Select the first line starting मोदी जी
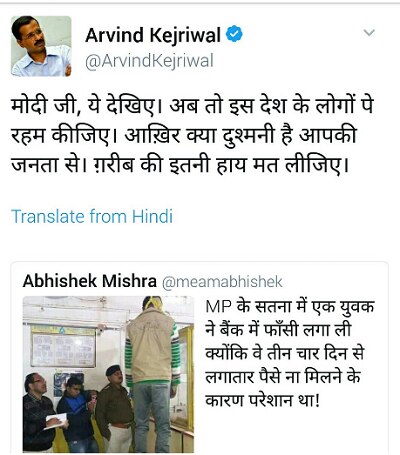400x455 pixels. [192, 106]
